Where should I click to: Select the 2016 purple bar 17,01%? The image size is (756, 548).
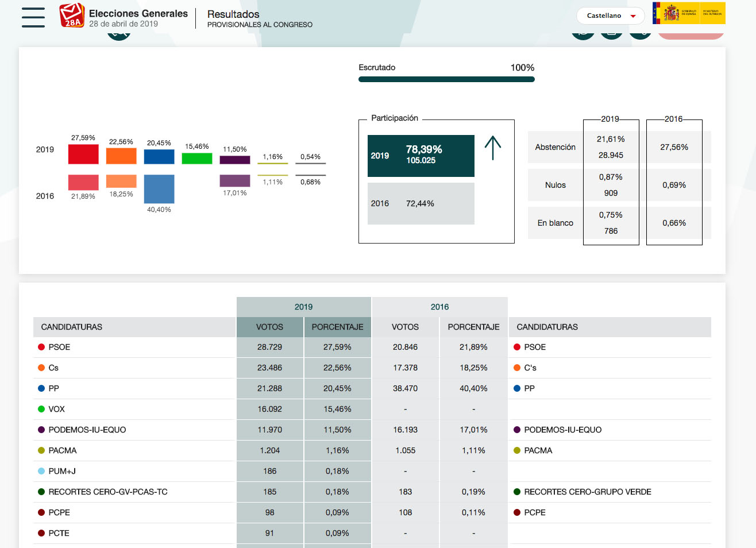coord(235,180)
